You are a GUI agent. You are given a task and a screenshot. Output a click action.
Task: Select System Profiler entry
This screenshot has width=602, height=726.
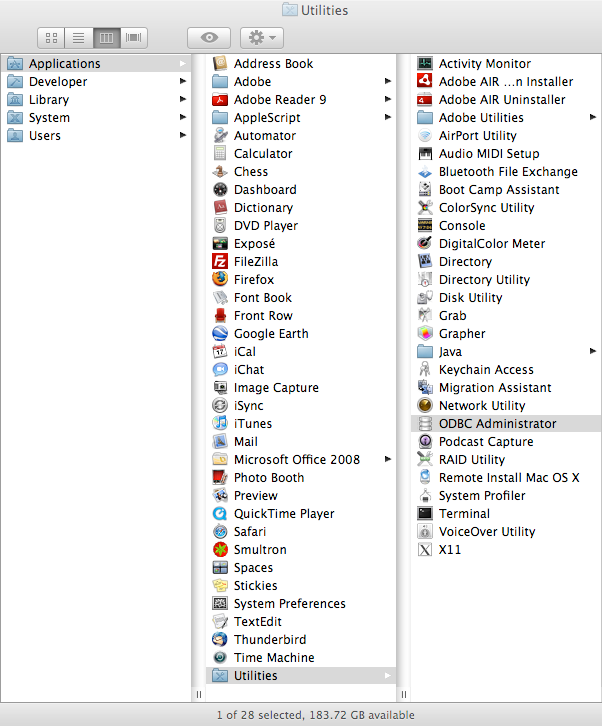coord(506,495)
